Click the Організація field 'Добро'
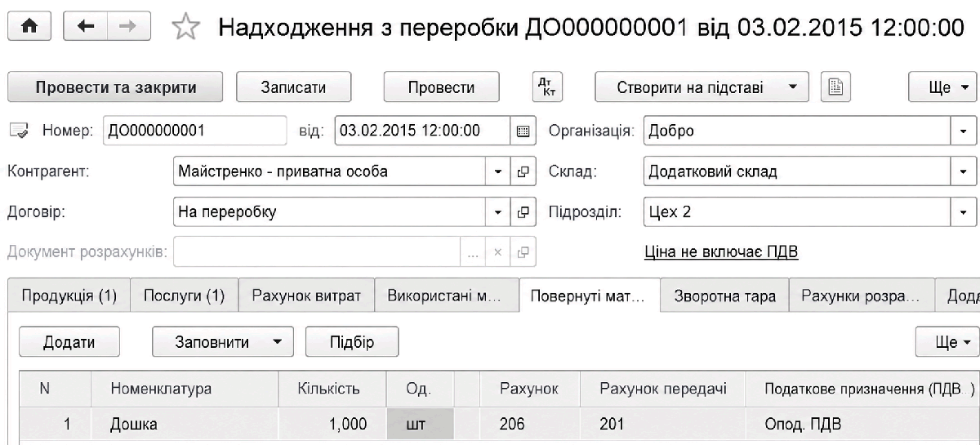The image size is (980, 445). pos(798,131)
